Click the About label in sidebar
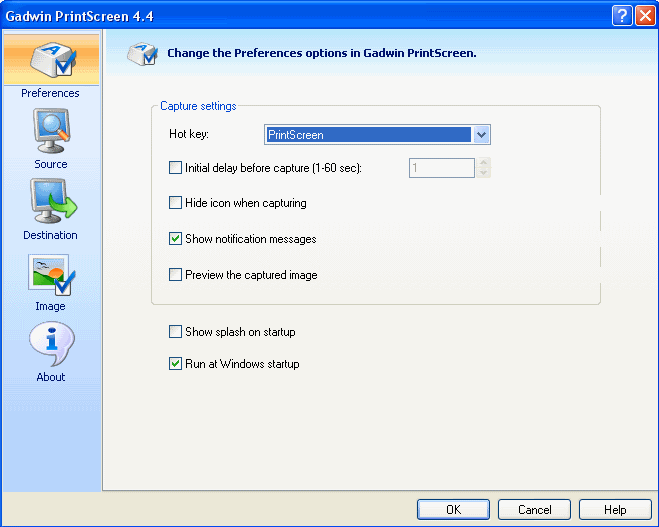The width and height of the screenshot is (659, 527). point(51,377)
